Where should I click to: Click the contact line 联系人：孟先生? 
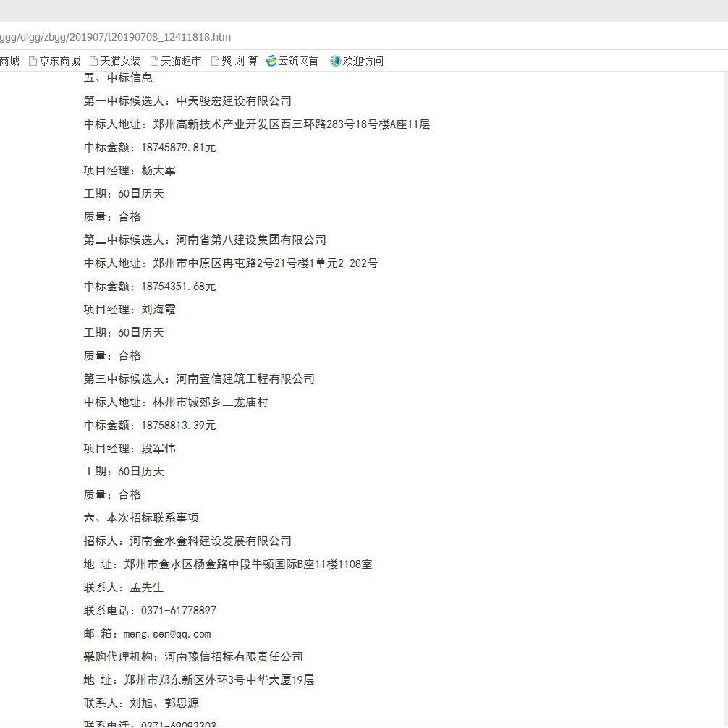pyautogui.click(x=124, y=588)
